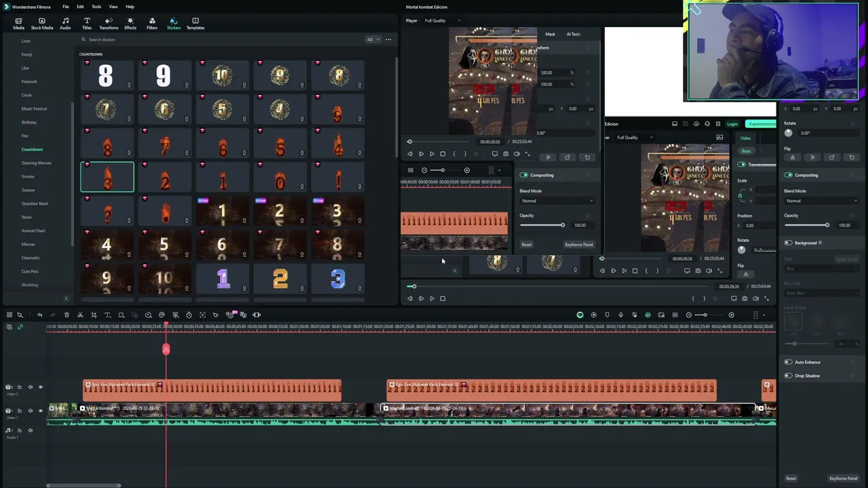Click Keyframe Panel at bottom of right panel
The width and height of the screenshot is (868, 488).
tap(844, 479)
